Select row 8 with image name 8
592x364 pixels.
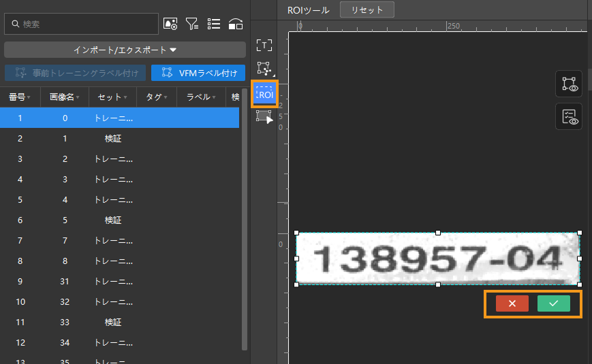coord(120,261)
